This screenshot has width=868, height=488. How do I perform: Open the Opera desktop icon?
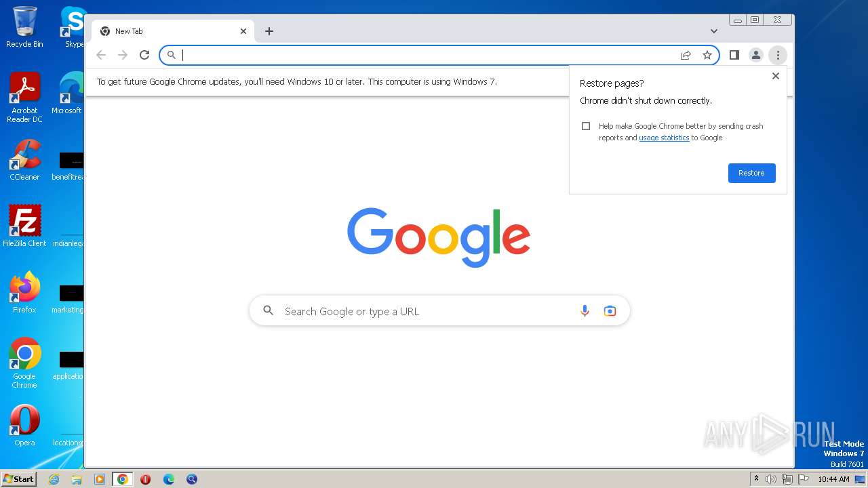click(x=24, y=426)
